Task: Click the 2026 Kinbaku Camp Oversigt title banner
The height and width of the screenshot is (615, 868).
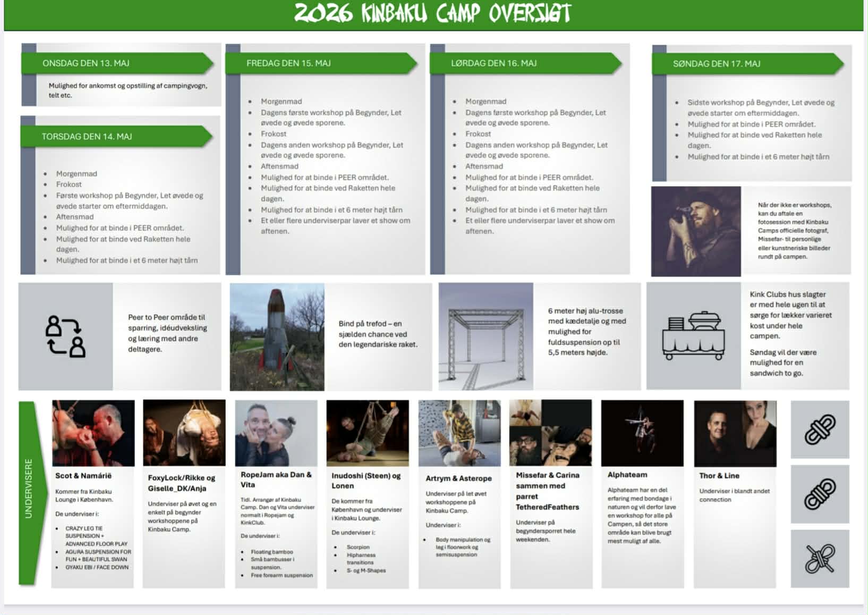Action: (x=433, y=14)
